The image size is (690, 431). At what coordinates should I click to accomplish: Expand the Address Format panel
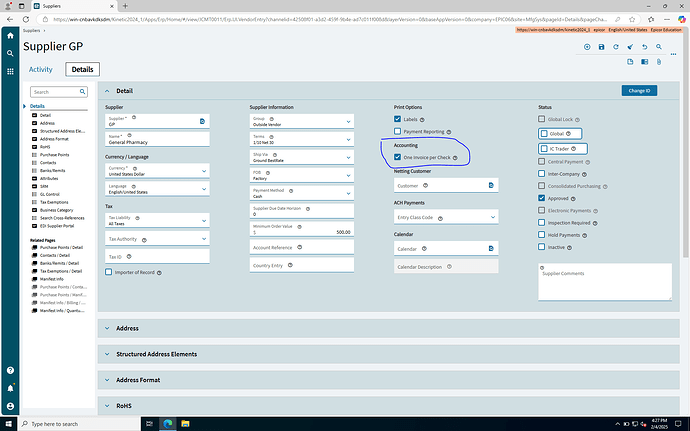[107, 379]
